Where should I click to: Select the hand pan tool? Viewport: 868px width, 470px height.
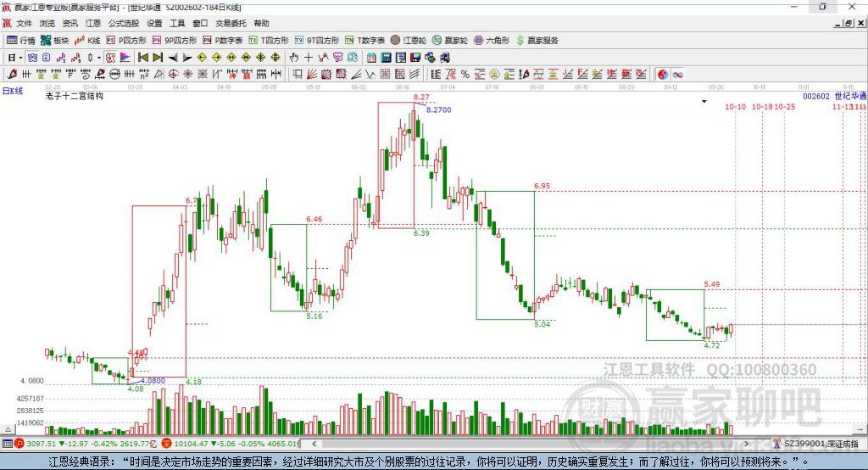(x=294, y=58)
